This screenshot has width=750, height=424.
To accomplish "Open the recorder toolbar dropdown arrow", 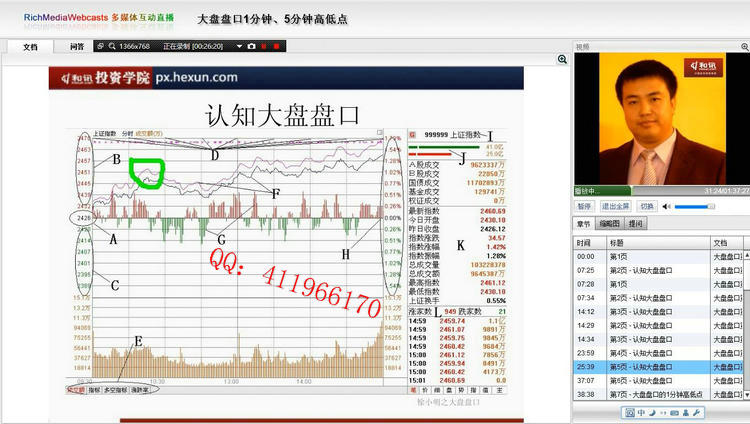I will 239,46.
